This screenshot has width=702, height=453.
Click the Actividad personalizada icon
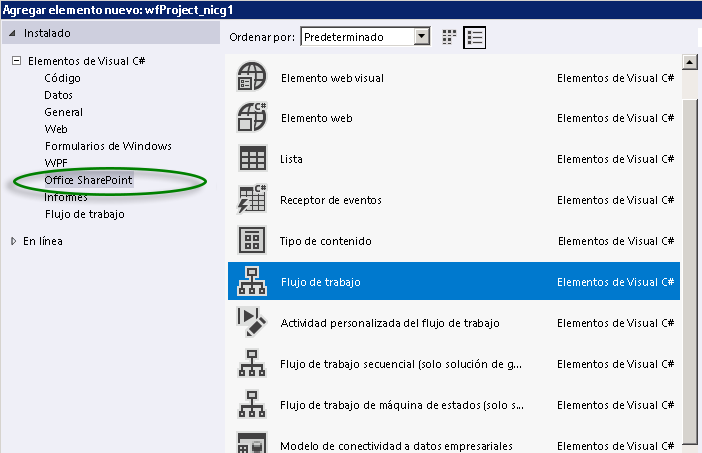click(x=252, y=322)
